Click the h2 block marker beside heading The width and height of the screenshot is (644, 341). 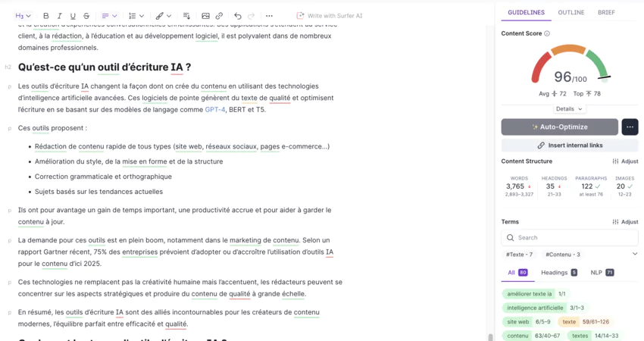[8, 67]
